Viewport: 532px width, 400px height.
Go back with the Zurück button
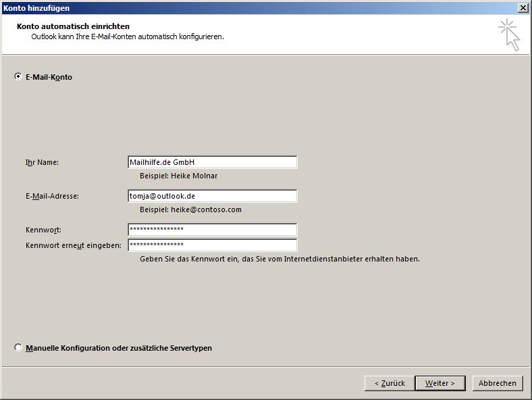point(390,383)
